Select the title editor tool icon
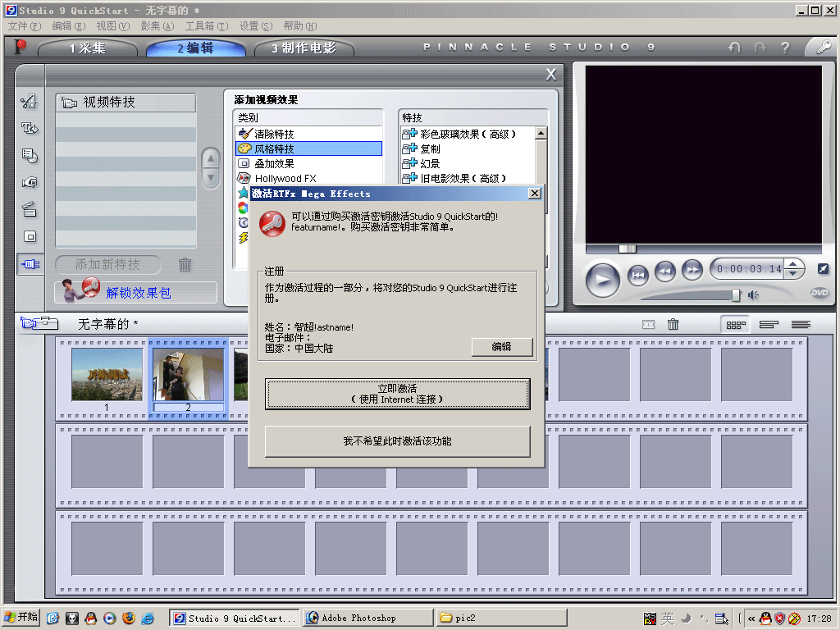The height and width of the screenshot is (630, 840). point(30,128)
